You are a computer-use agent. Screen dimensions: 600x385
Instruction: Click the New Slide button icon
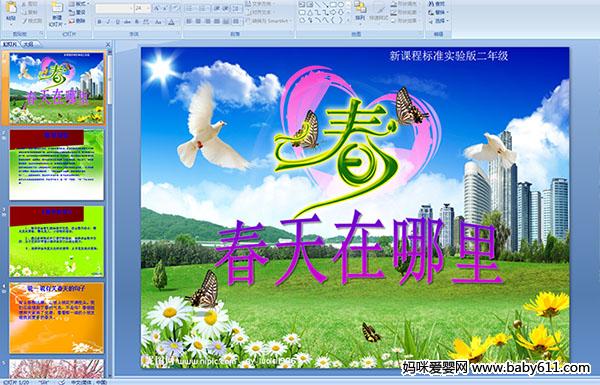pos(57,8)
